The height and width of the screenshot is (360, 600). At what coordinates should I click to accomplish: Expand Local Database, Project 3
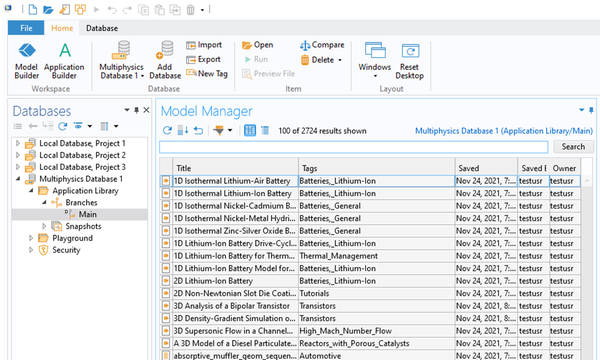18,167
